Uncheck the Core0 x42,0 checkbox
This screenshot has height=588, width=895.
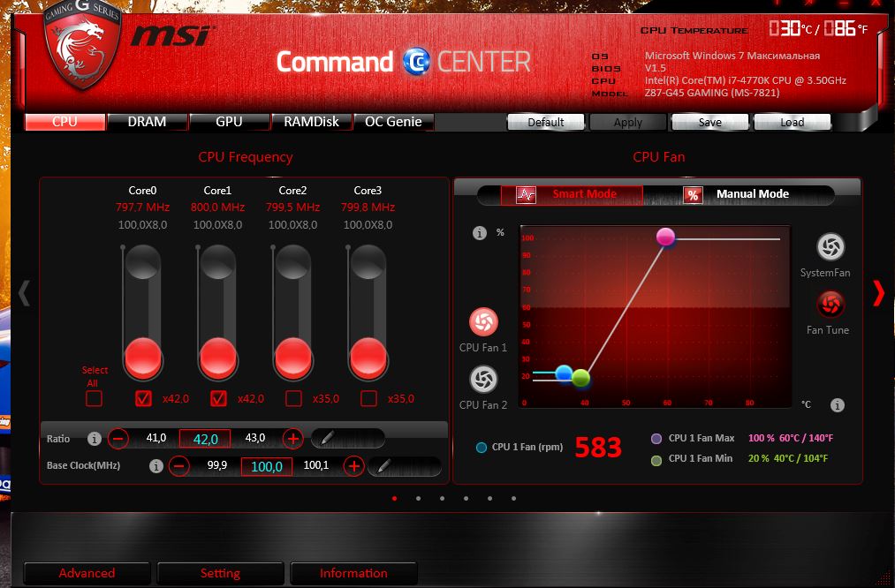[x=143, y=398]
